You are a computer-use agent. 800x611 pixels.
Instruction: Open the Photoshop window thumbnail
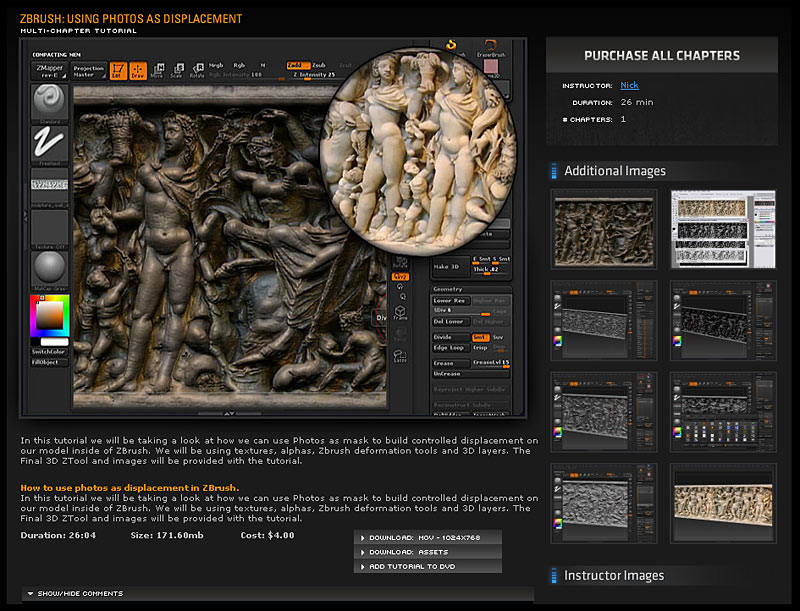723,229
